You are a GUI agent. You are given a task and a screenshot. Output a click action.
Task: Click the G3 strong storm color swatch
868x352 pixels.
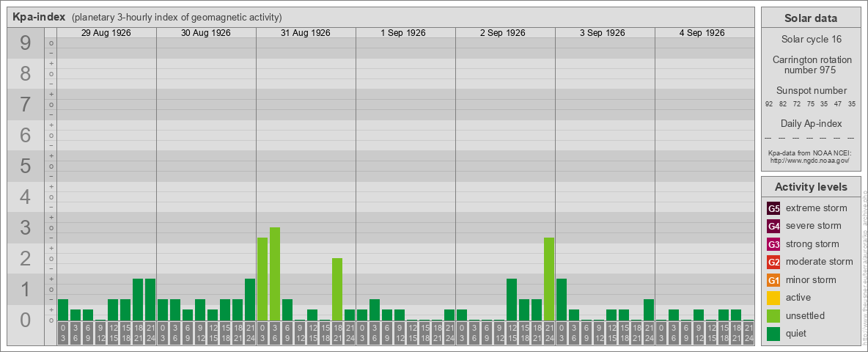click(x=773, y=244)
